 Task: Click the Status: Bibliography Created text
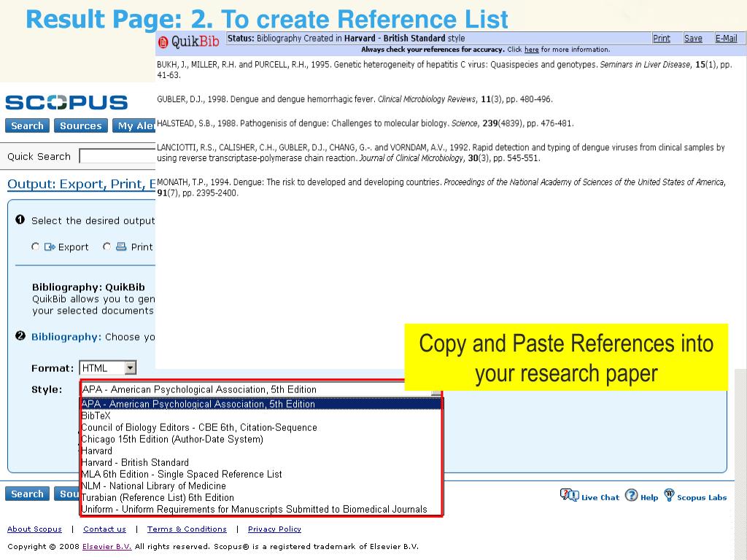346,38
